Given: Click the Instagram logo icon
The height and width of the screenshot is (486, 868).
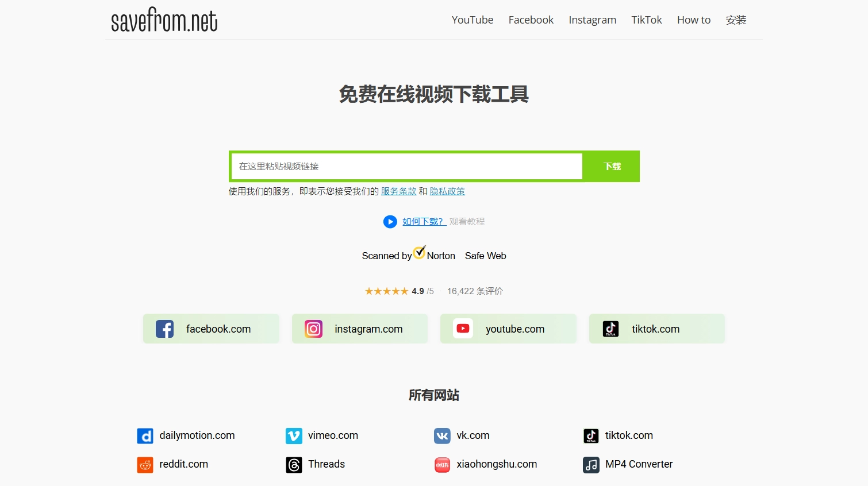Looking at the screenshot, I should [x=313, y=329].
